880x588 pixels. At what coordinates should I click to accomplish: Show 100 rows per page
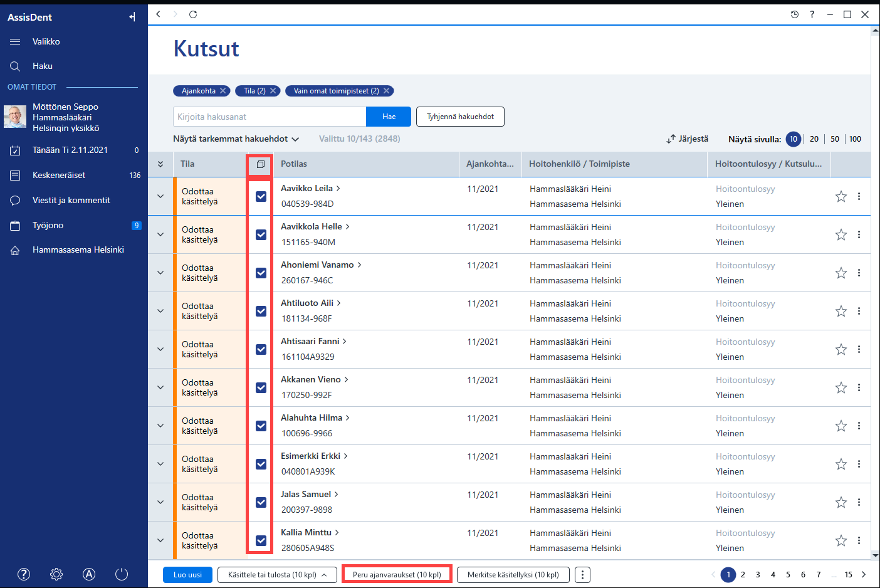pyautogui.click(x=855, y=139)
